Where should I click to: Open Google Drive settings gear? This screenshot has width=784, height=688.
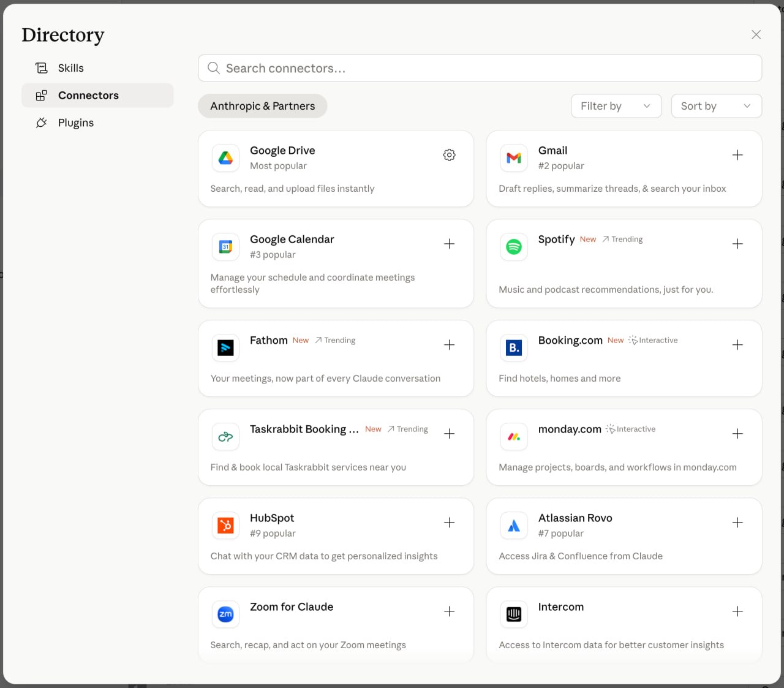[449, 155]
